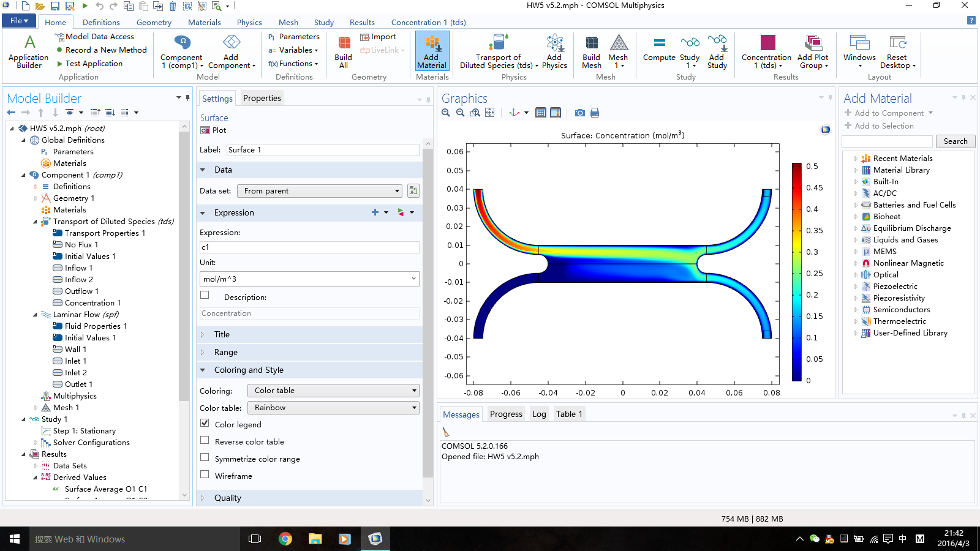This screenshot has height=551, width=980.
Task: Switch to the Properties tab
Action: 262,98
